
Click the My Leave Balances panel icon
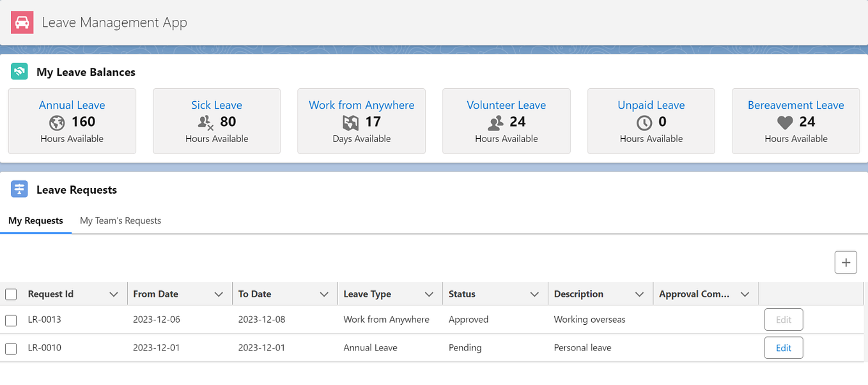click(x=19, y=72)
